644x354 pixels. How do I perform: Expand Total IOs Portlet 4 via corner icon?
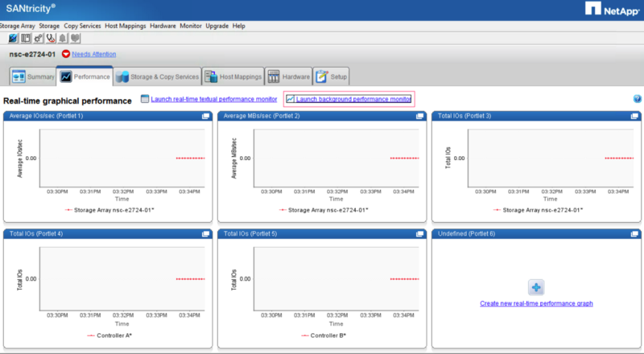205,234
